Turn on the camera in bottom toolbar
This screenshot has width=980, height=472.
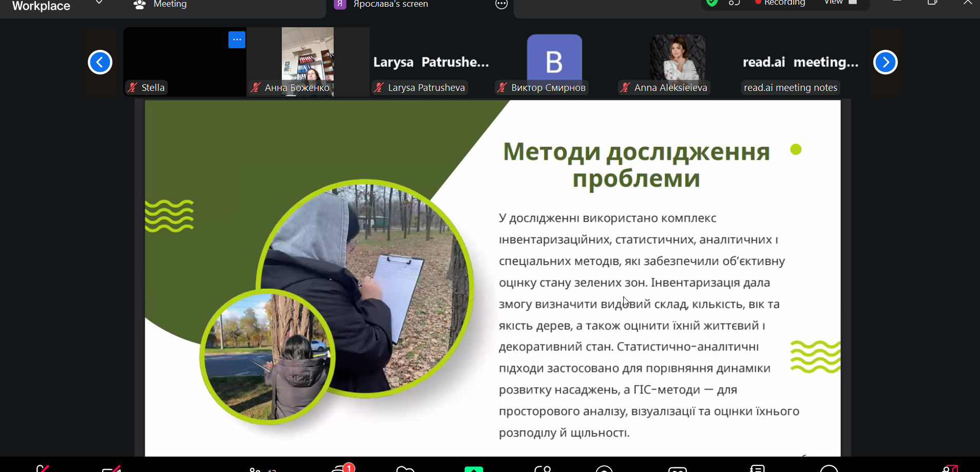tap(111, 468)
